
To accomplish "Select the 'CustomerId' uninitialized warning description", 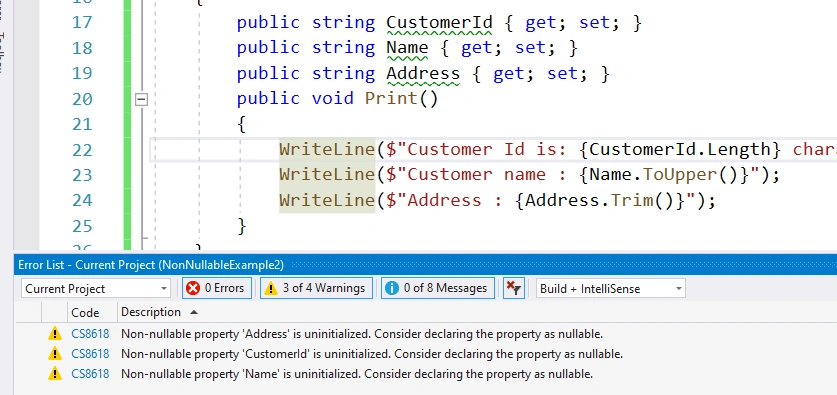I will [x=372, y=354].
